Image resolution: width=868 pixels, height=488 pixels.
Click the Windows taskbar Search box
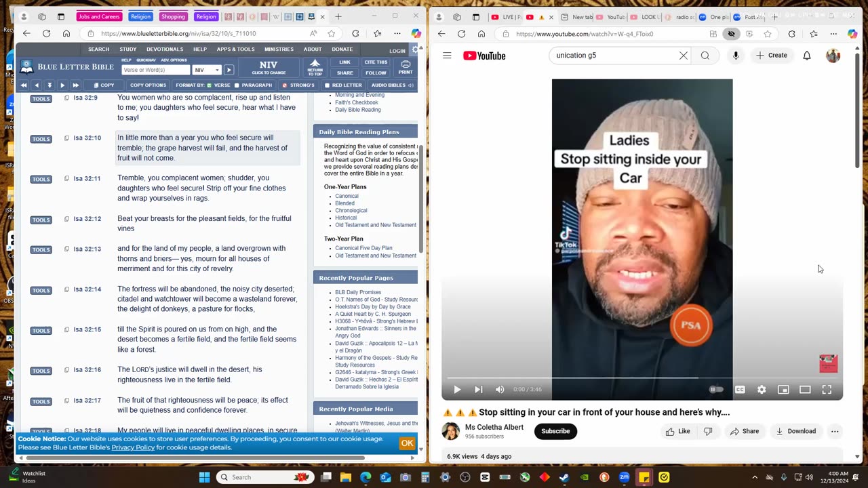[x=267, y=477]
